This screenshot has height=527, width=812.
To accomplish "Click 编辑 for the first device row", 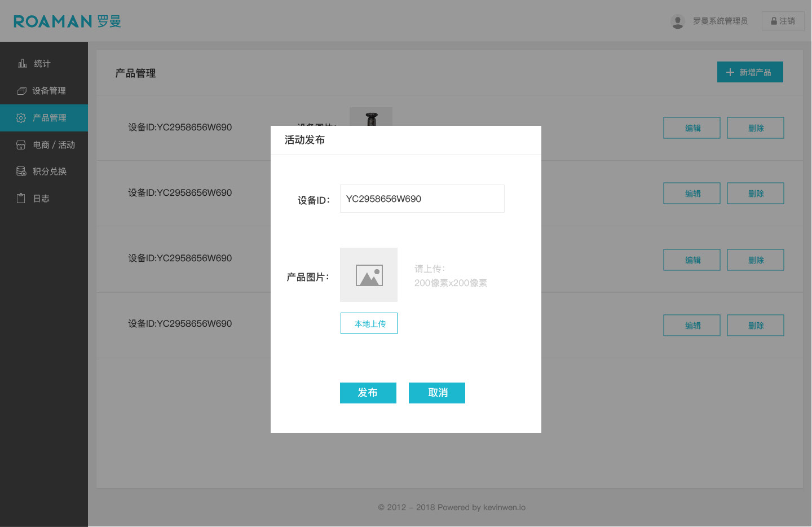I will click(x=692, y=128).
